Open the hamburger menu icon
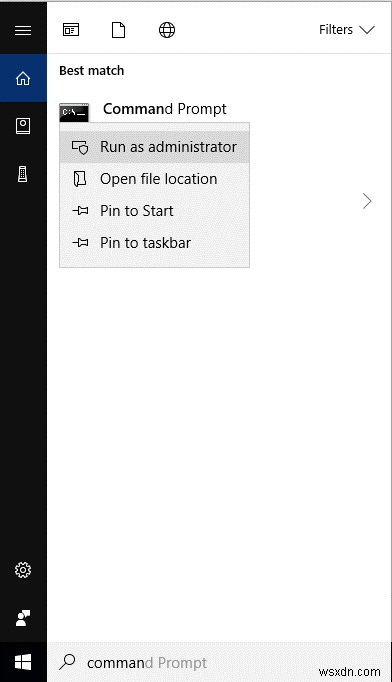The image size is (392, 682). pyautogui.click(x=23, y=30)
